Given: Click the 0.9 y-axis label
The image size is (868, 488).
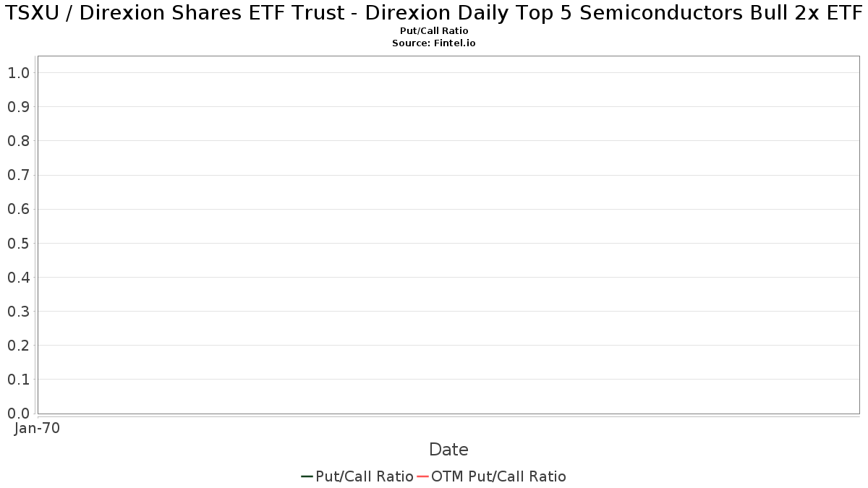Looking at the screenshot, I should point(18,107).
